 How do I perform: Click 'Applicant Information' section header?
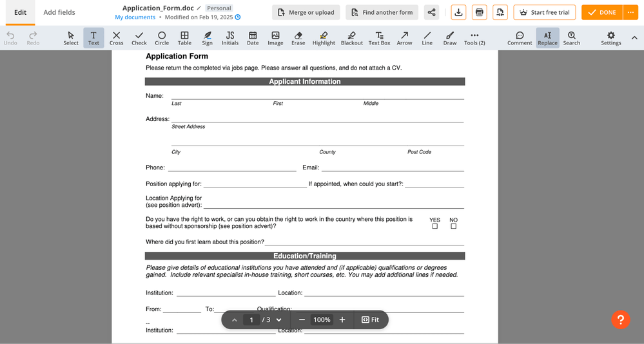pos(305,81)
